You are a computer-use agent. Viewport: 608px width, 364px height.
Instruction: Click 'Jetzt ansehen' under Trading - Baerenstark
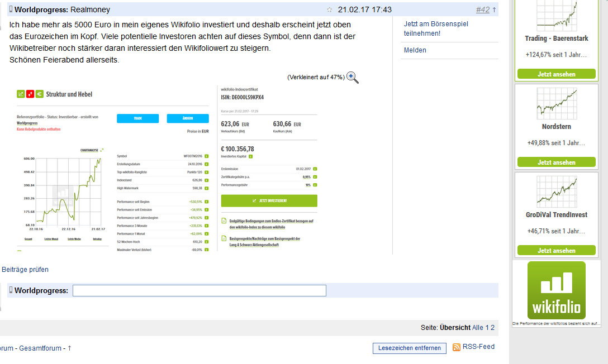pyautogui.click(x=556, y=74)
